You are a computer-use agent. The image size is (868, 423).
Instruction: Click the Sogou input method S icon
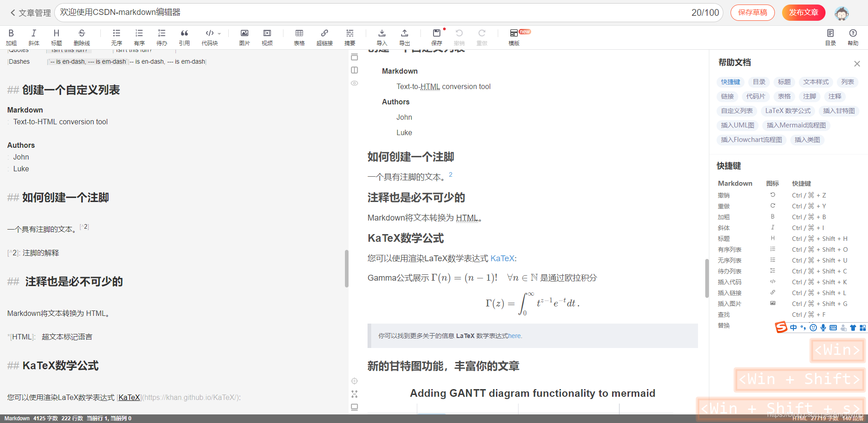click(781, 327)
